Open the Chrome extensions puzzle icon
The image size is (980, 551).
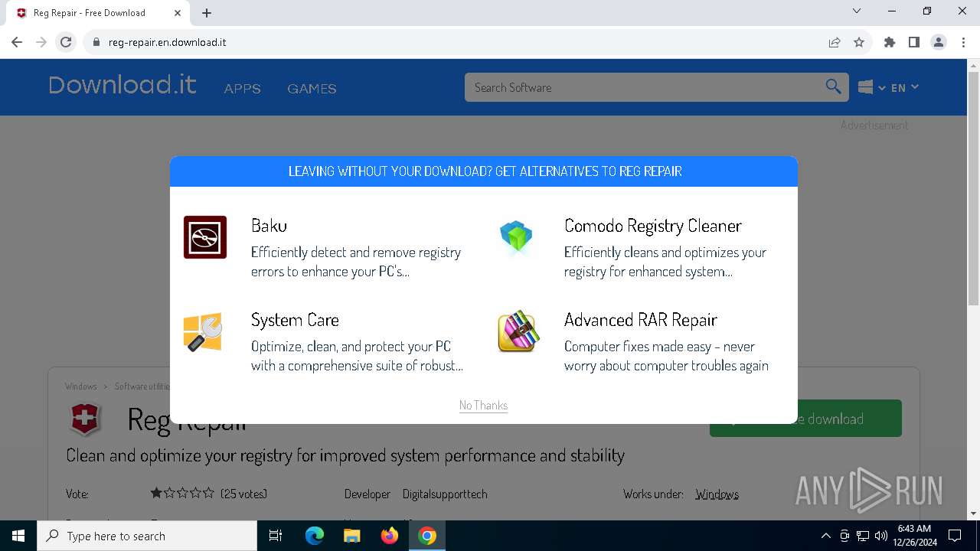coord(890,42)
